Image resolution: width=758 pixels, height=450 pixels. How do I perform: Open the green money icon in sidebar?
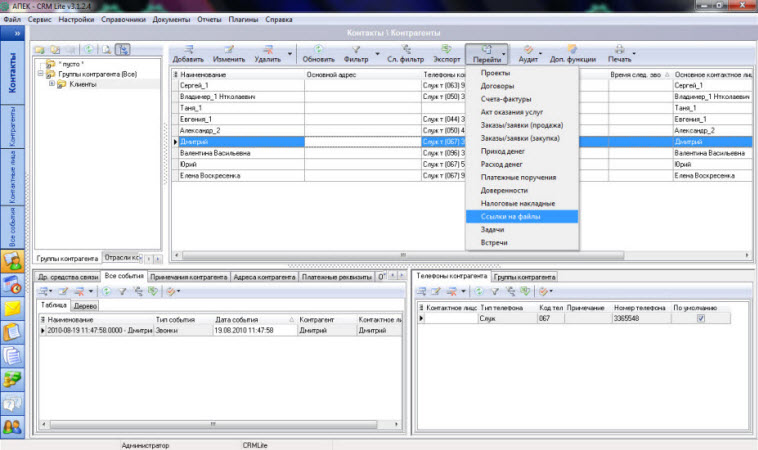(13, 379)
